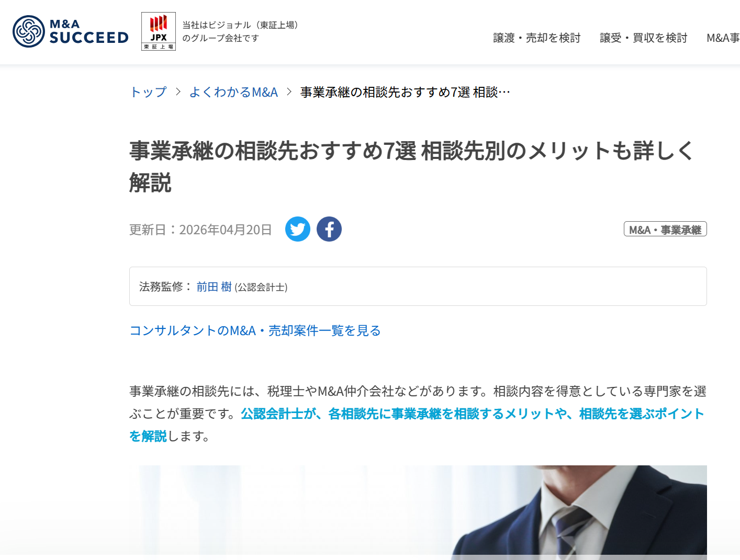The image size is (740, 560).
Task: Click the JPX listed badge icon
Action: click(x=159, y=31)
